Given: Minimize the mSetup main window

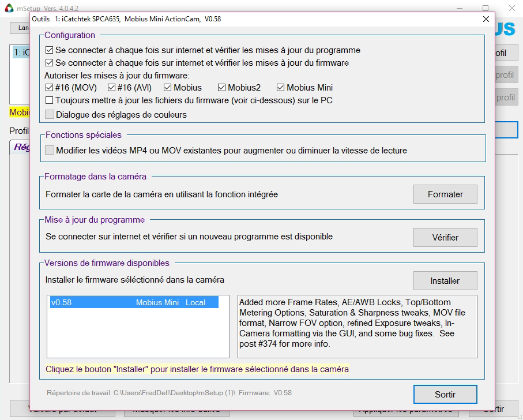Looking at the screenshot, I should point(460,8).
